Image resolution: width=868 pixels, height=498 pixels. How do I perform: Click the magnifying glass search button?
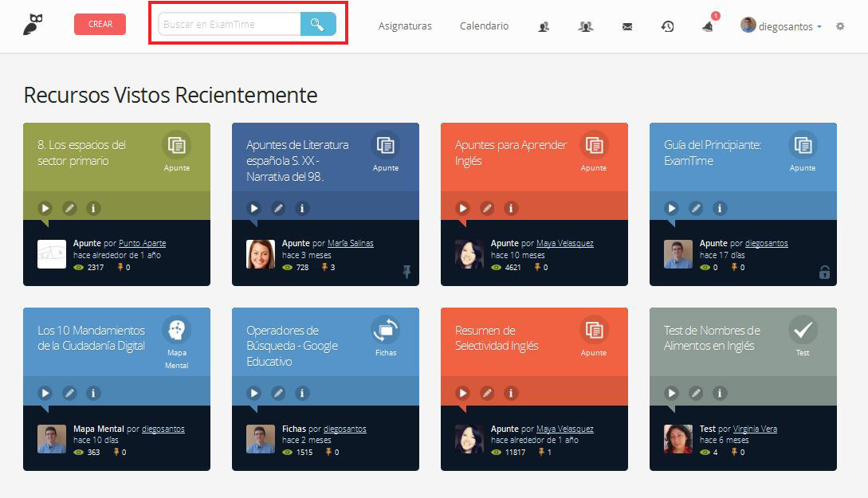point(317,25)
